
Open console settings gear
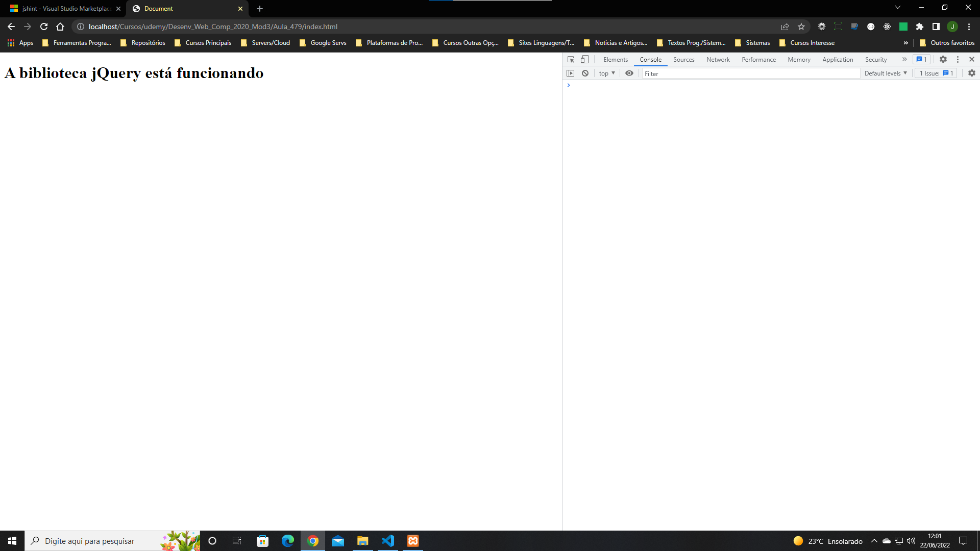972,73
